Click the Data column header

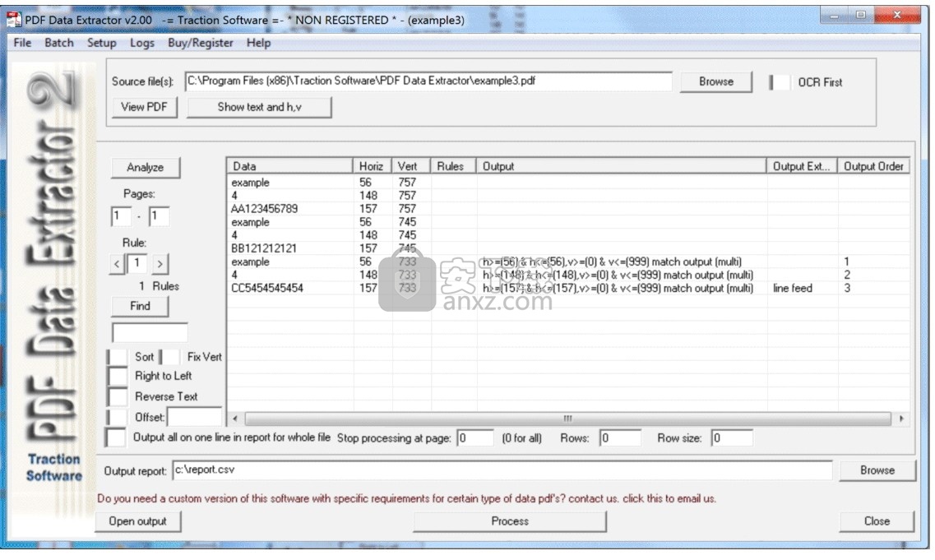(289, 166)
